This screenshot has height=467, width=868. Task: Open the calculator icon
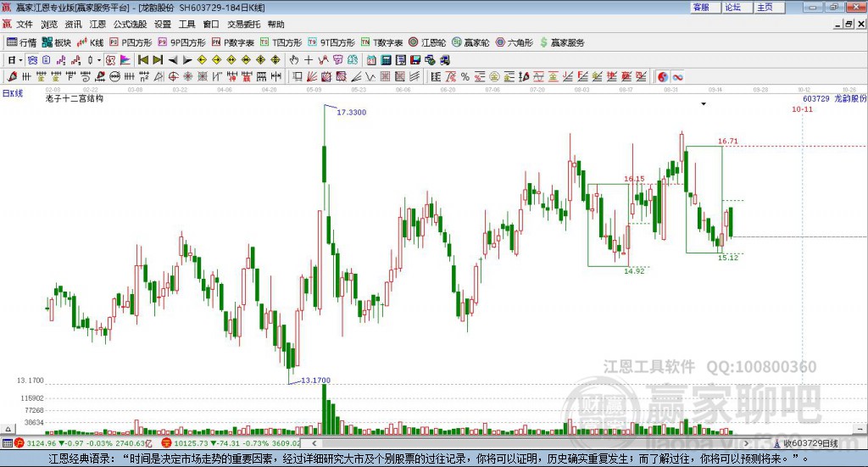386,60
